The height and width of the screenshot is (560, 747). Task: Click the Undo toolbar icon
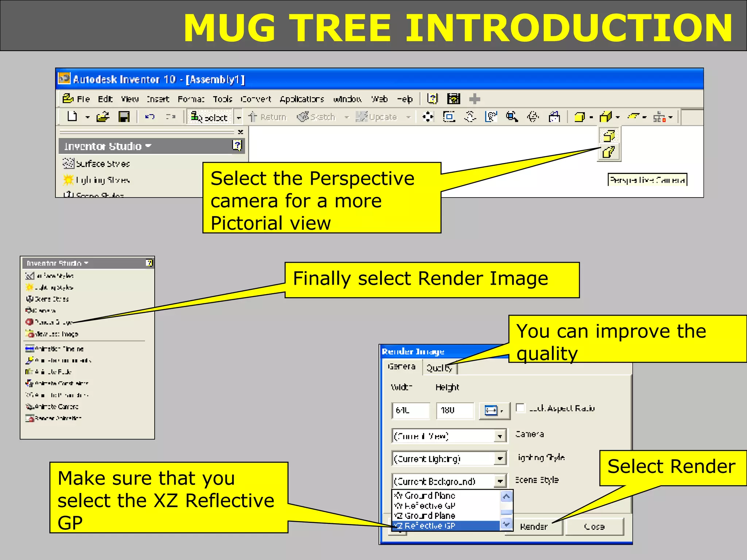[x=150, y=117]
